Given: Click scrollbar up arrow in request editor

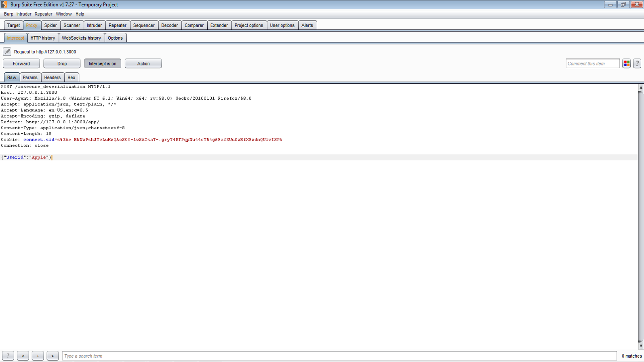Looking at the screenshot, I should tap(641, 87).
